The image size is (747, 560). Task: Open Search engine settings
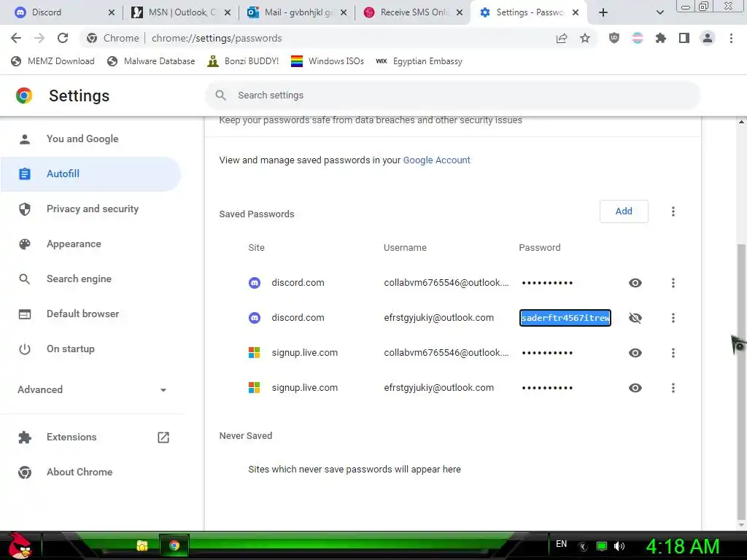click(x=90, y=279)
